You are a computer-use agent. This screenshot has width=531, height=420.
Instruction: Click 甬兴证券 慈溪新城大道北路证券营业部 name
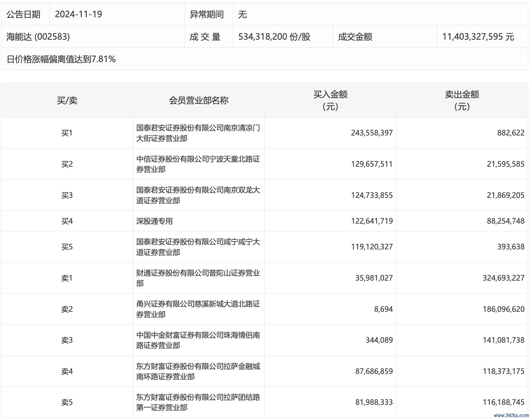(198, 309)
